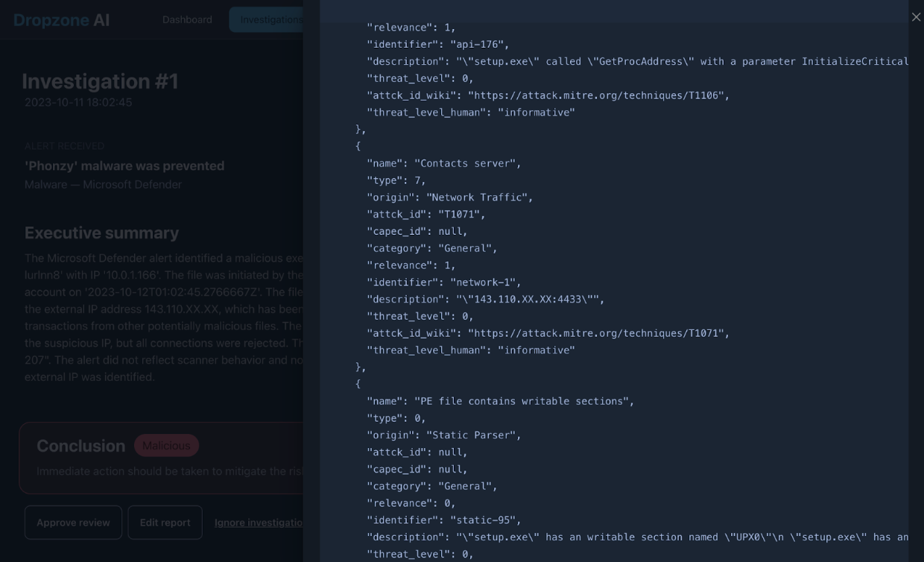Click the Dropzone AI logo
The image size is (924, 562).
pos(62,20)
